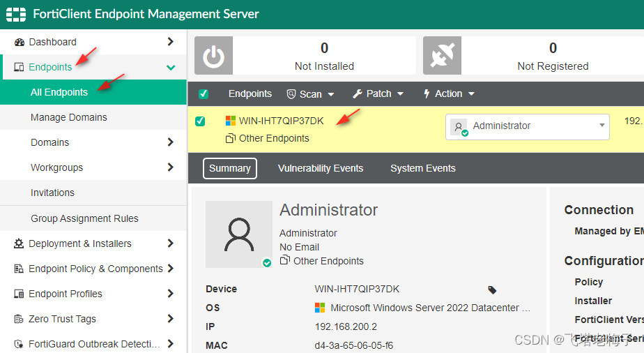The image size is (644, 353).
Task: Click the user icon in Administrator dropdown
Action: click(459, 127)
